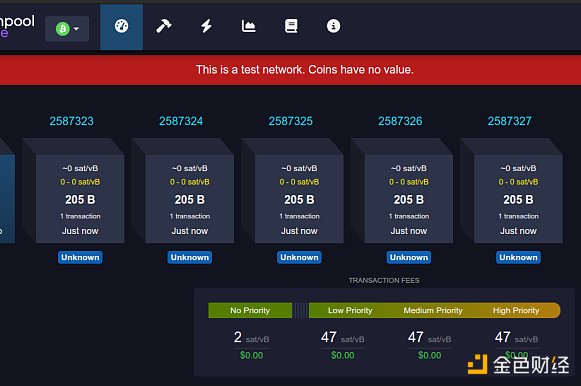Open block height 2587323 link
The width and height of the screenshot is (581, 386).
click(72, 121)
